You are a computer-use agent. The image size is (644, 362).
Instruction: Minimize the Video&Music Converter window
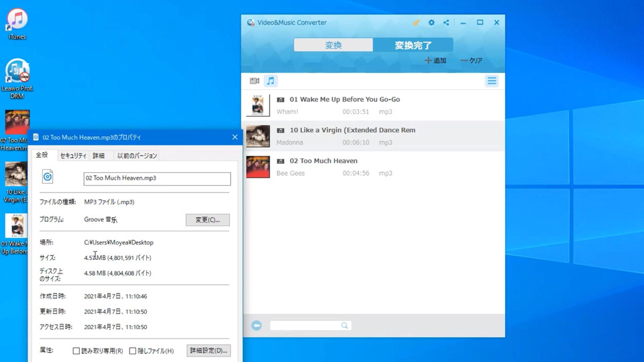tap(463, 23)
